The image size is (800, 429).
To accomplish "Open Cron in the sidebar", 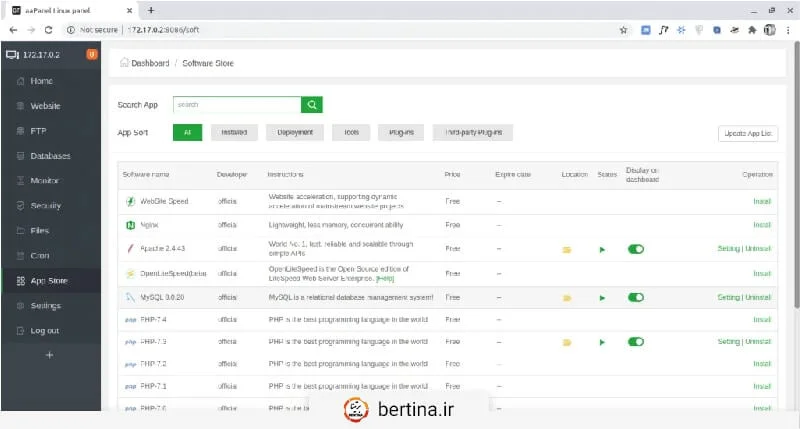I will point(51,256).
